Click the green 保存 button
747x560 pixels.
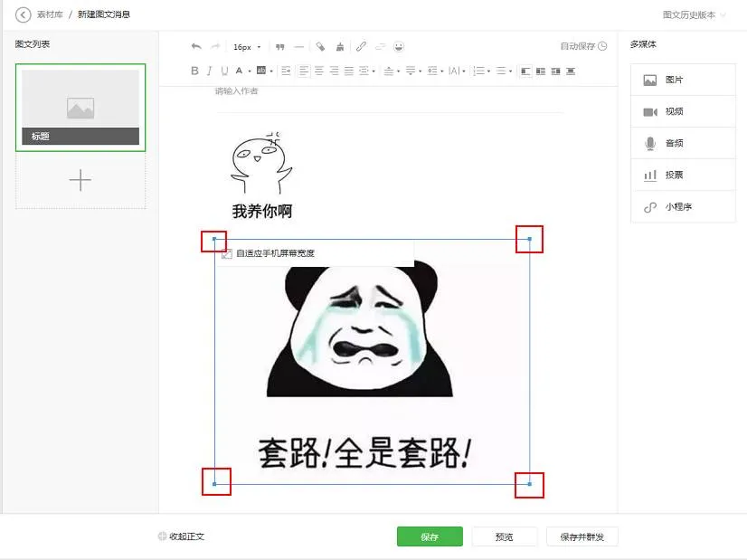(430, 536)
